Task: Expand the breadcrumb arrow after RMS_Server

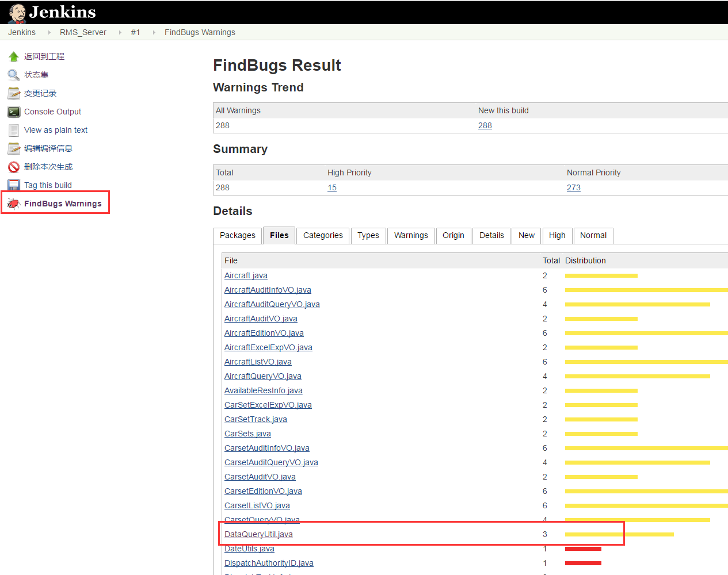Action: (120, 32)
